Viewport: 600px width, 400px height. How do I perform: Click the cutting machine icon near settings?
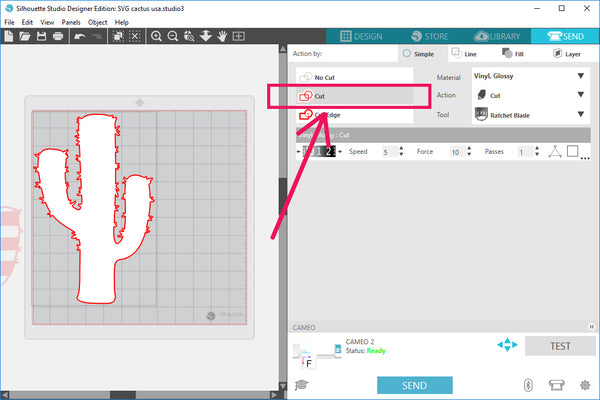pos(556,385)
